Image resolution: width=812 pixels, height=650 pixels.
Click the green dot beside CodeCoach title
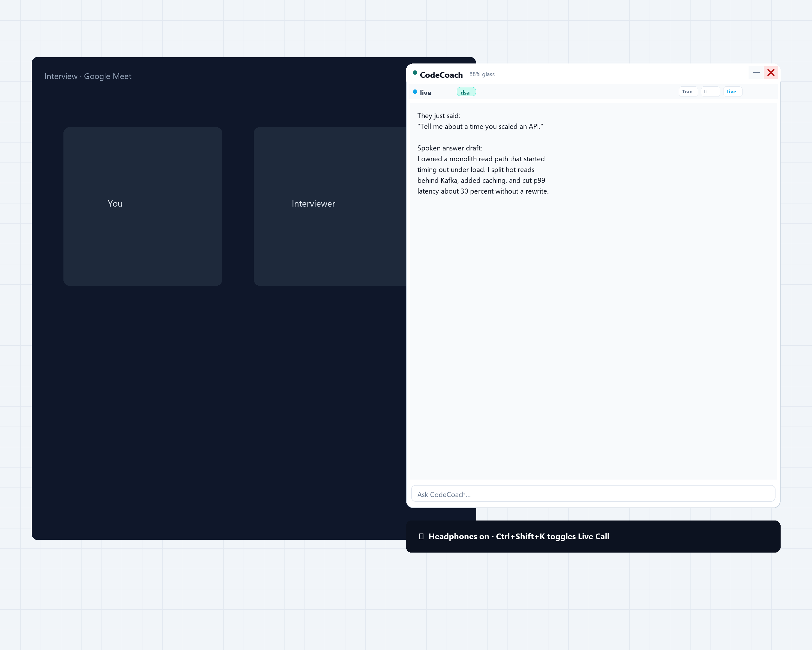coord(415,72)
